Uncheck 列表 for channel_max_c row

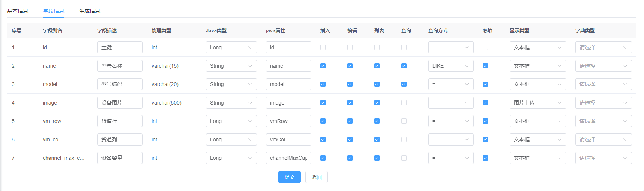tap(377, 158)
